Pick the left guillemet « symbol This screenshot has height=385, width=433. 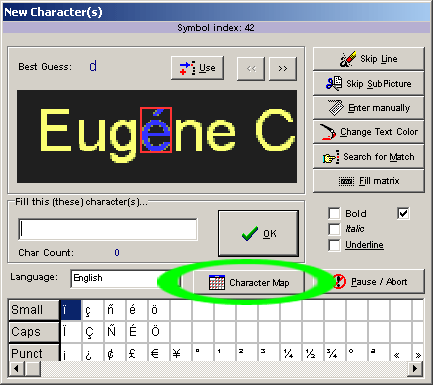(401, 353)
